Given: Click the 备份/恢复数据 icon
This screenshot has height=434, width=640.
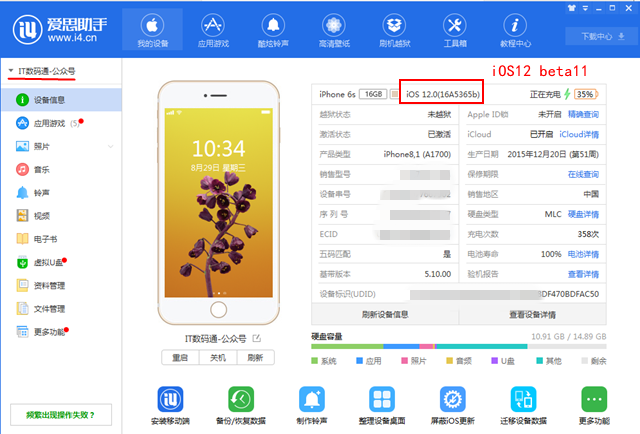Looking at the screenshot, I should [x=241, y=399].
